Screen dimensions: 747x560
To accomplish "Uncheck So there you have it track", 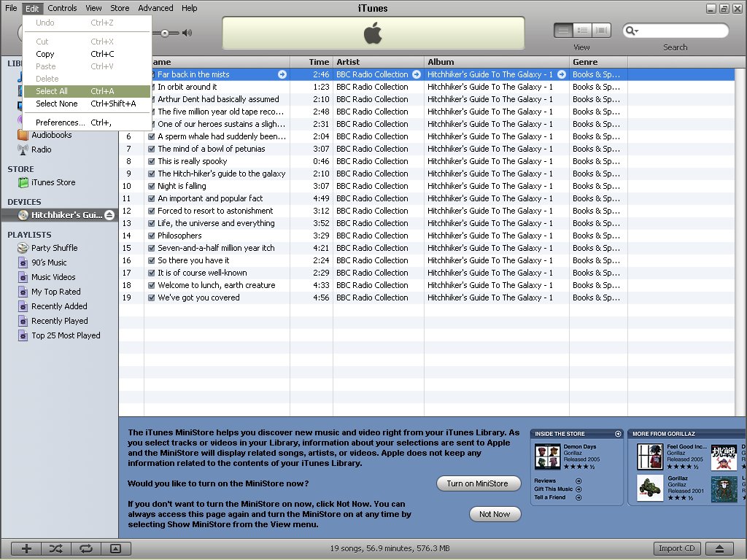I will point(152,260).
